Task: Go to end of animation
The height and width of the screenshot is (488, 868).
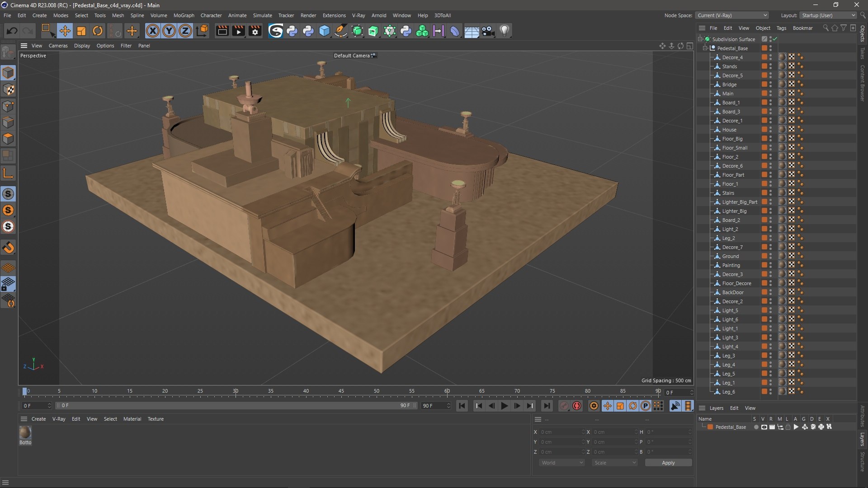Action: pyautogui.click(x=547, y=406)
